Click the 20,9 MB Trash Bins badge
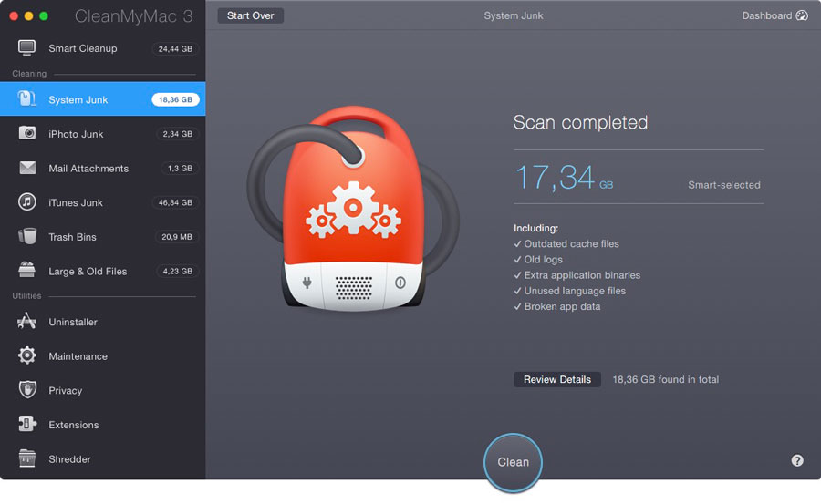821x504 pixels. coord(176,237)
